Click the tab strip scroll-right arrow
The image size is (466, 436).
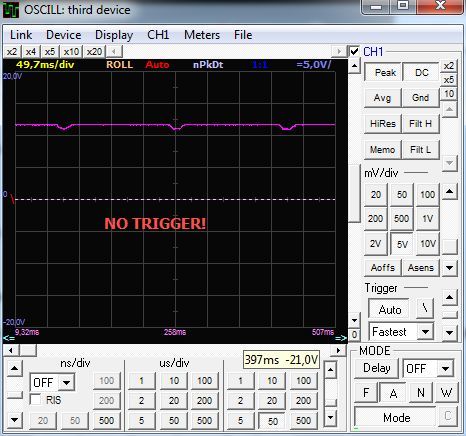[x=339, y=52]
